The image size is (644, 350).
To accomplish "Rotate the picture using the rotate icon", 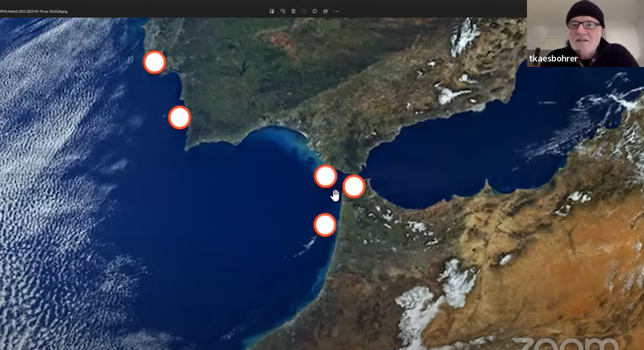I will (283, 11).
